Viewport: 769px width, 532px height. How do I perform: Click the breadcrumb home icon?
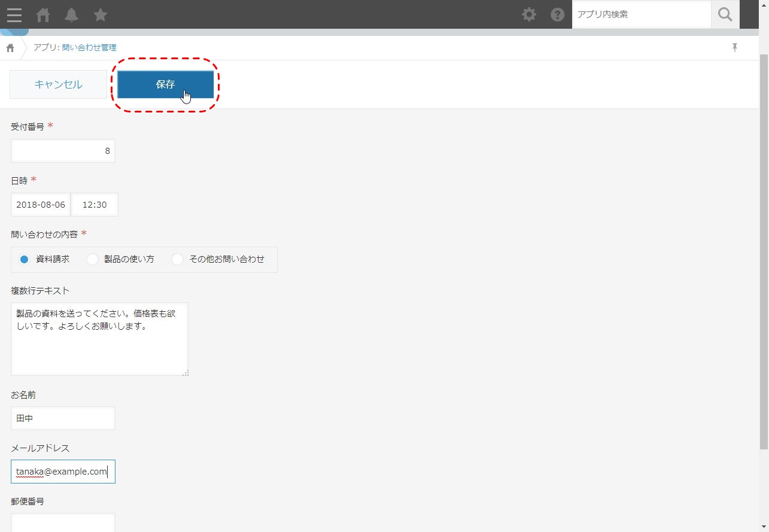pyautogui.click(x=10, y=48)
